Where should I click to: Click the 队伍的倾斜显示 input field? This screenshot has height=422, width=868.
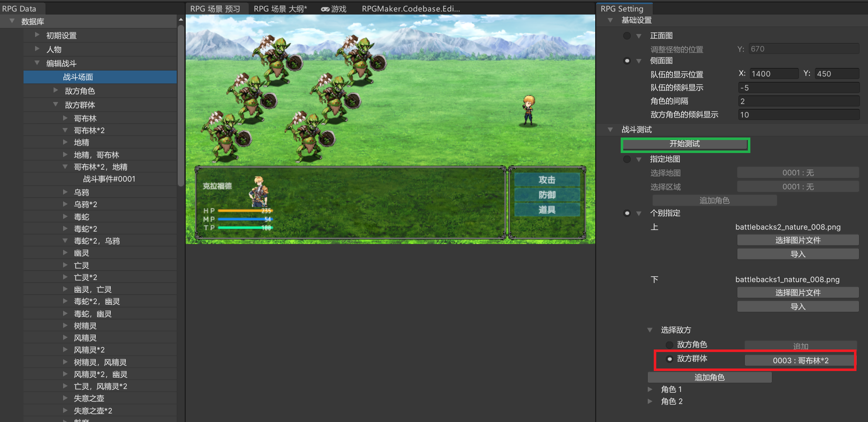[x=798, y=88]
